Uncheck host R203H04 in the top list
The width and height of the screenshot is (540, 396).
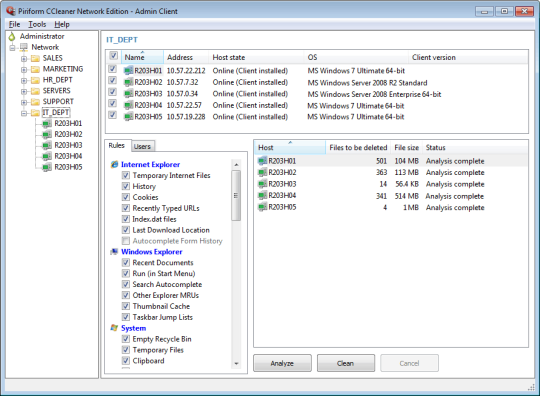click(113, 103)
